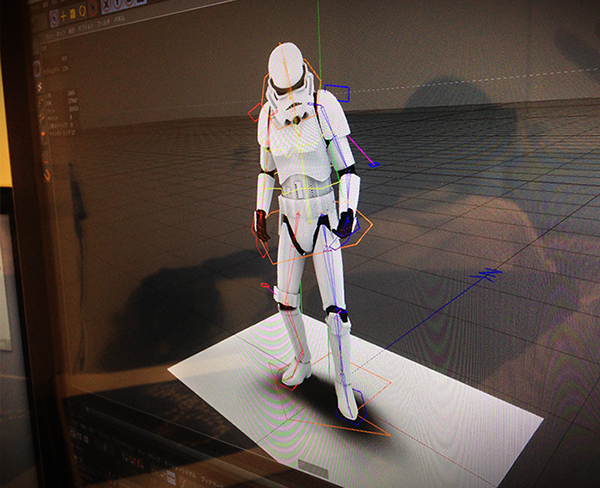
Task: Select the blue square shoulder controller
Action: (x=337, y=94)
